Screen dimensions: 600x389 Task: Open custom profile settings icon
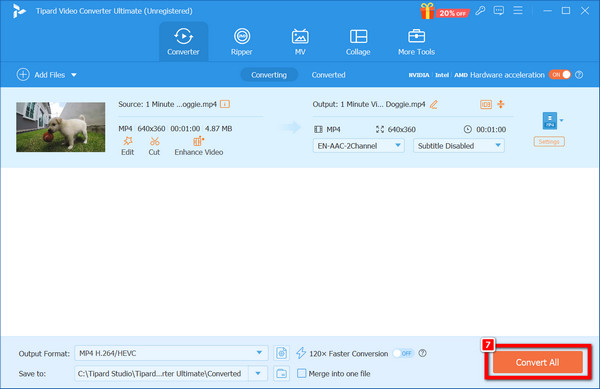[281, 353]
